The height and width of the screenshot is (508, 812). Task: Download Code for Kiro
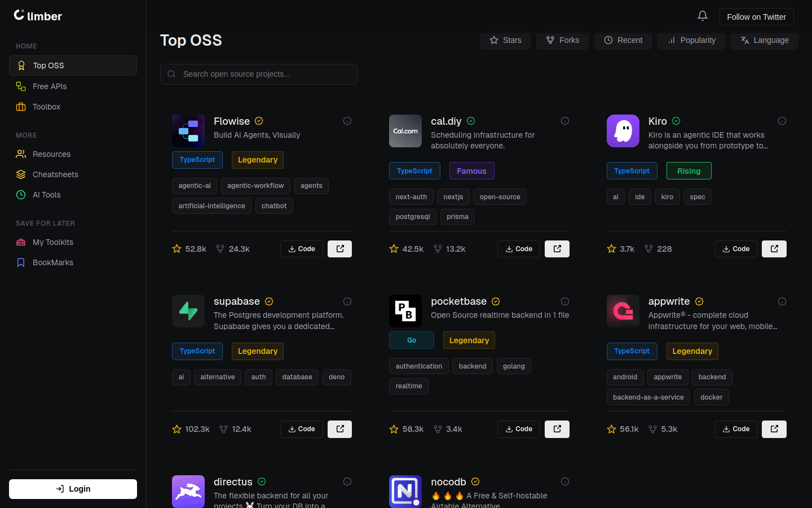[x=736, y=249]
